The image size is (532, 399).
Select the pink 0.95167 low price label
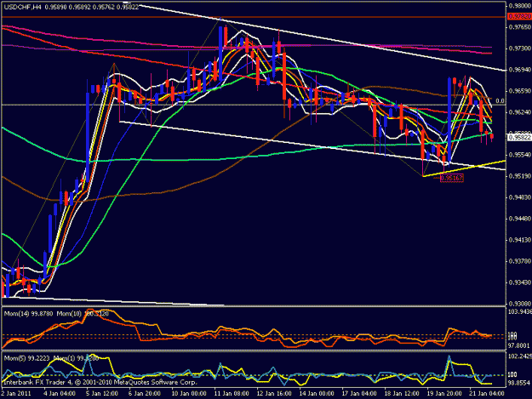(x=452, y=178)
